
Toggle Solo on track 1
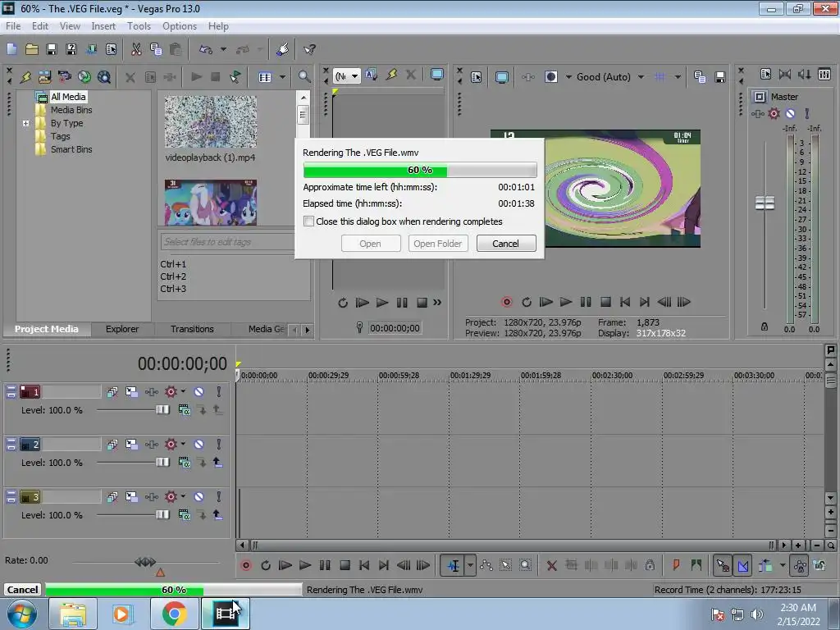[x=218, y=391]
